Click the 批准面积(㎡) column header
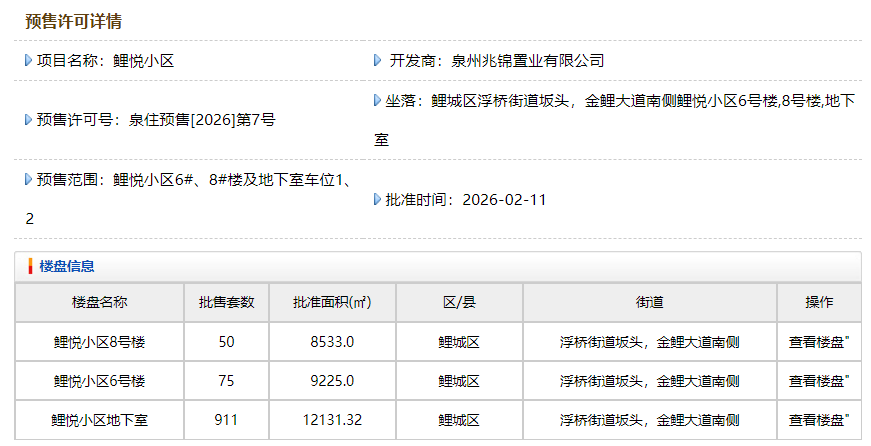 [x=332, y=303]
